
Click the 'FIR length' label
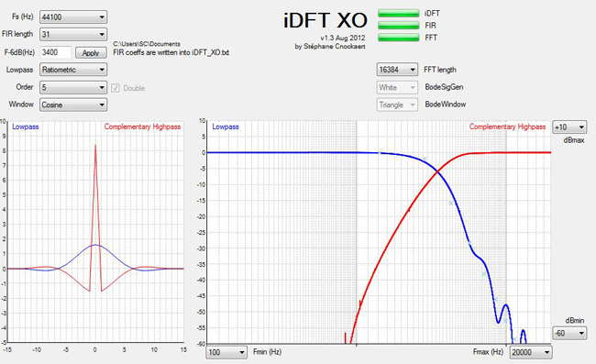pyautogui.click(x=17, y=34)
